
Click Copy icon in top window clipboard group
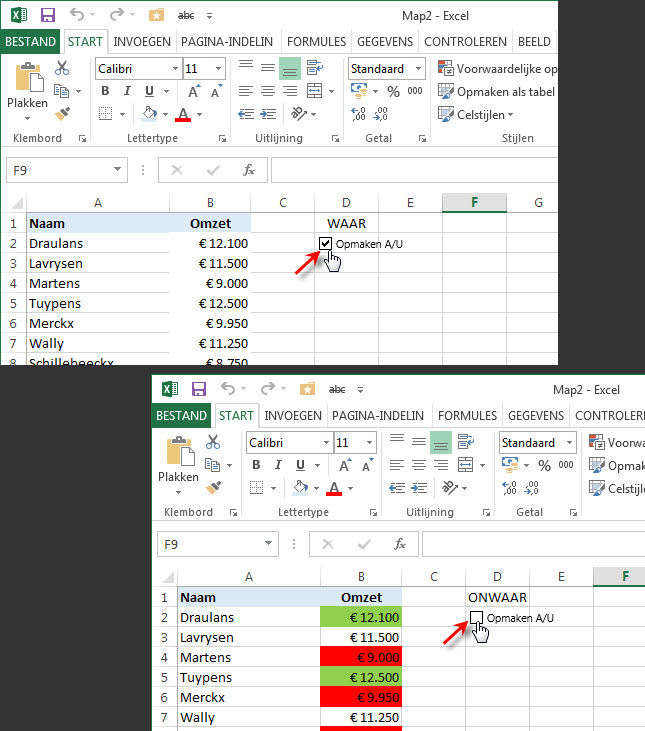click(61, 90)
